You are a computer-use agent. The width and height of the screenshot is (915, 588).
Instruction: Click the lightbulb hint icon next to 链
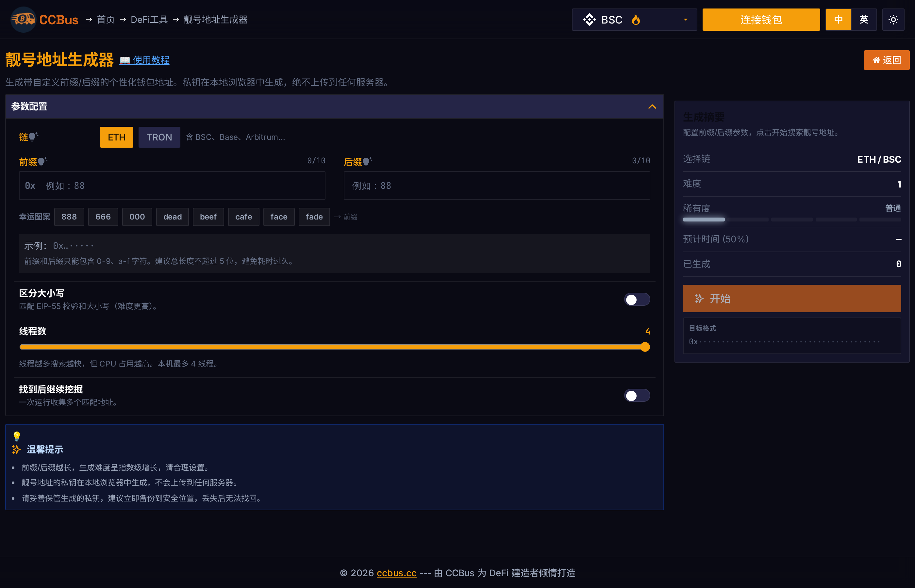pos(33,136)
